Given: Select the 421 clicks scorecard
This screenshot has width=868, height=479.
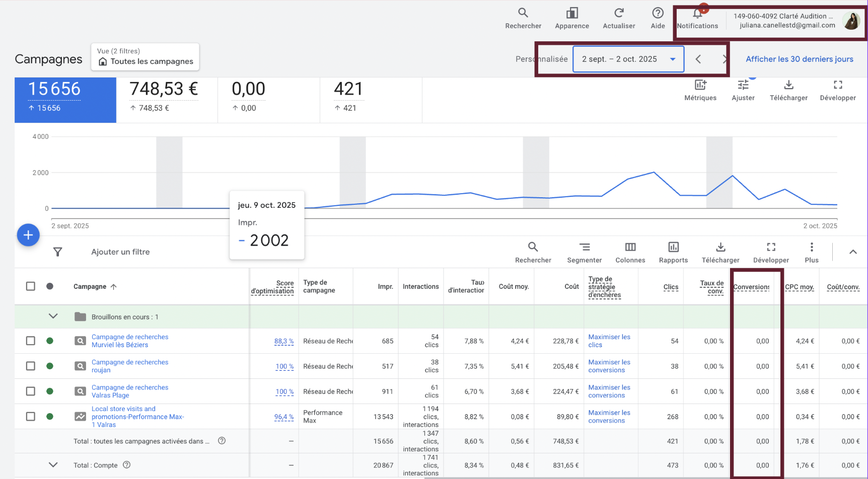Looking at the screenshot, I should pyautogui.click(x=371, y=100).
